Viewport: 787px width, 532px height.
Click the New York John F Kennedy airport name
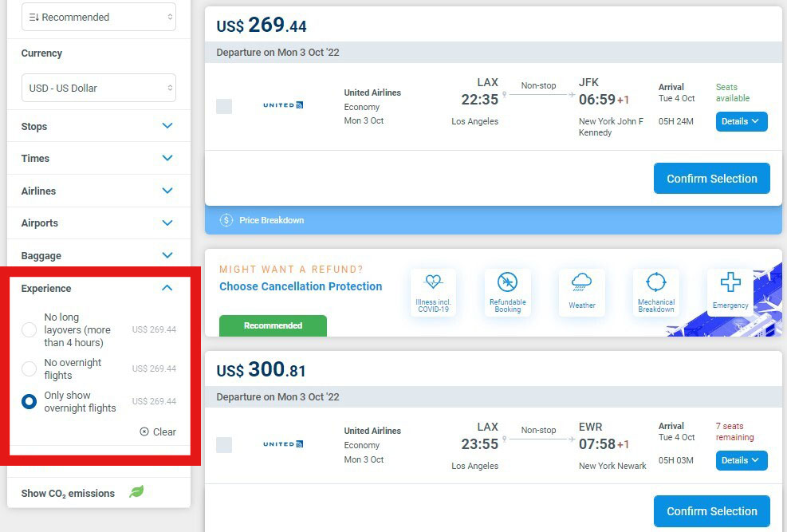611,127
